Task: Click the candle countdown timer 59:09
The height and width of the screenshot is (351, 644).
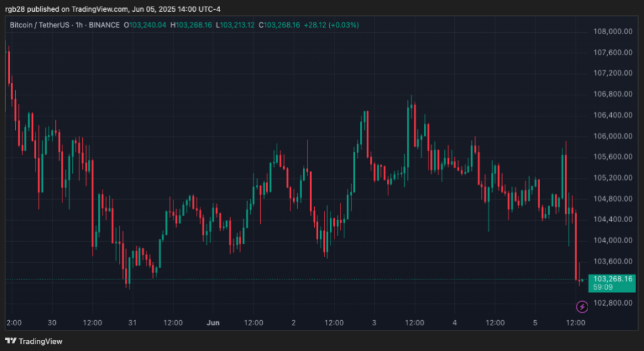Action: [x=603, y=287]
